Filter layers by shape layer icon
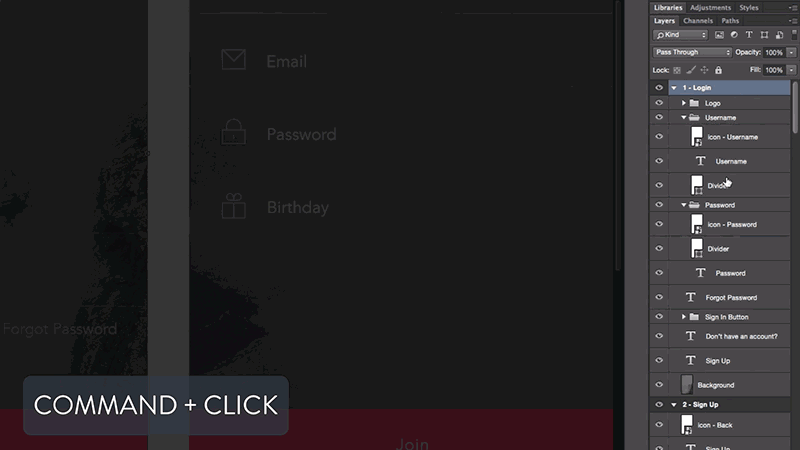 click(764, 35)
